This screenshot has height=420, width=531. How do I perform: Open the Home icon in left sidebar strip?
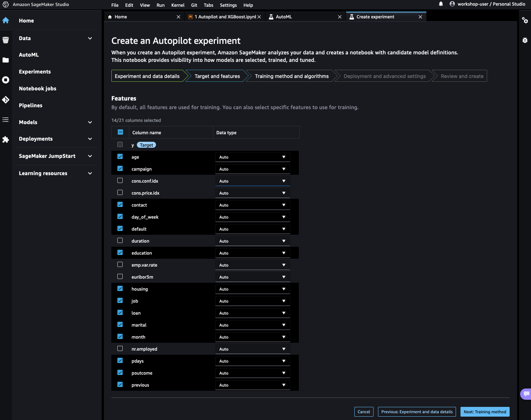tap(6, 20)
